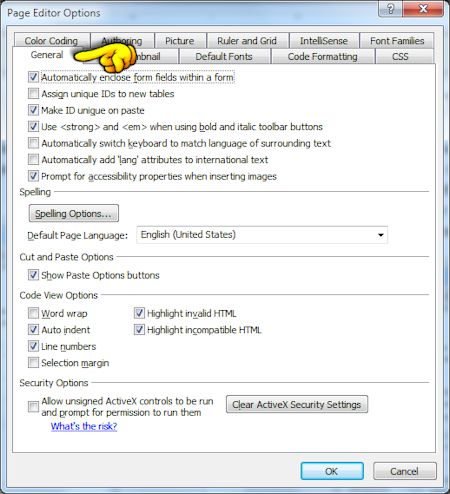Select the Code Formatting tab

[322, 56]
